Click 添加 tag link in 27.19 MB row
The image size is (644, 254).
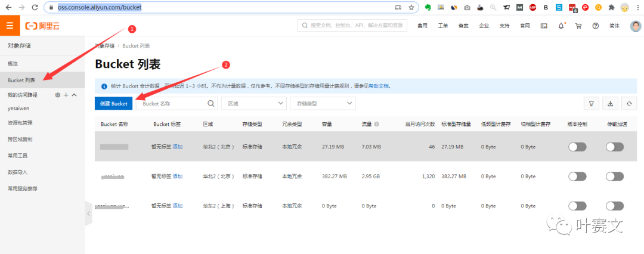coord(178,147)
